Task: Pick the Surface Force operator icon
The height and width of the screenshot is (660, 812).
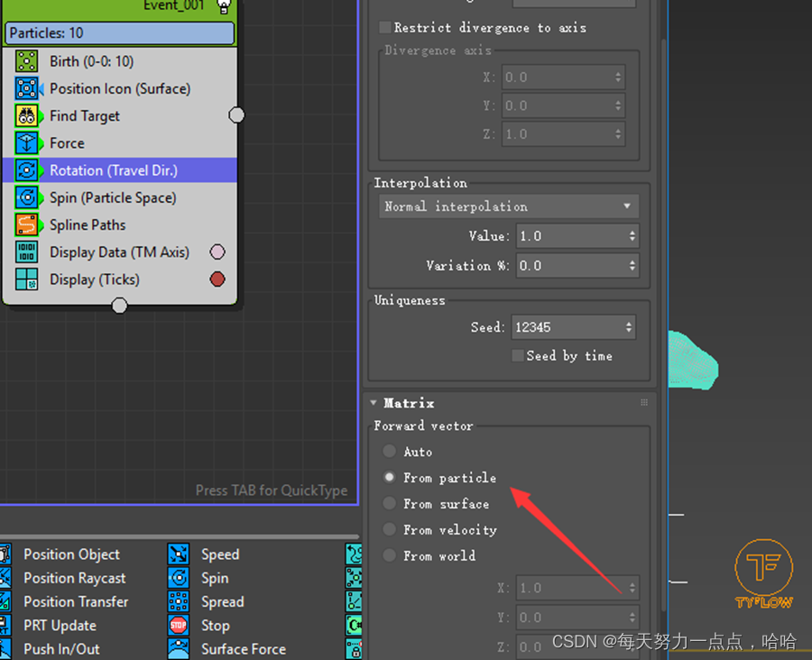Action: pyautogui.click(x=179, y=649)
